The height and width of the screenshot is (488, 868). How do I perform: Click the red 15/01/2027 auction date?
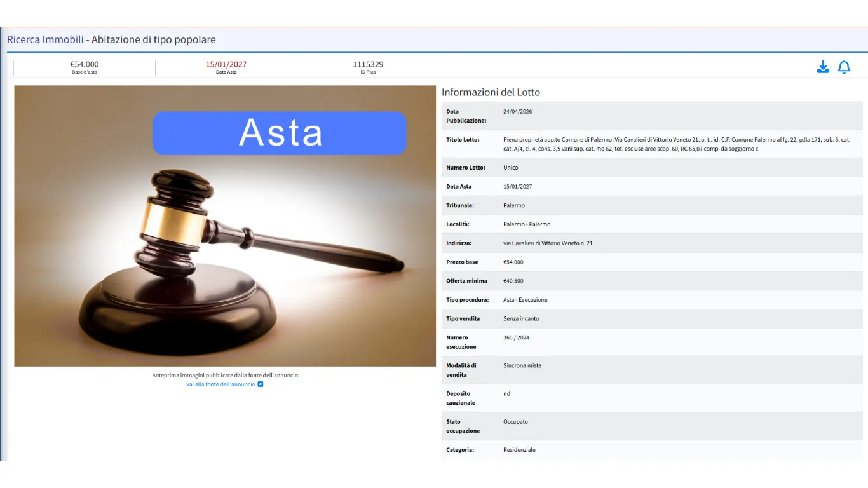coord(226,64)
